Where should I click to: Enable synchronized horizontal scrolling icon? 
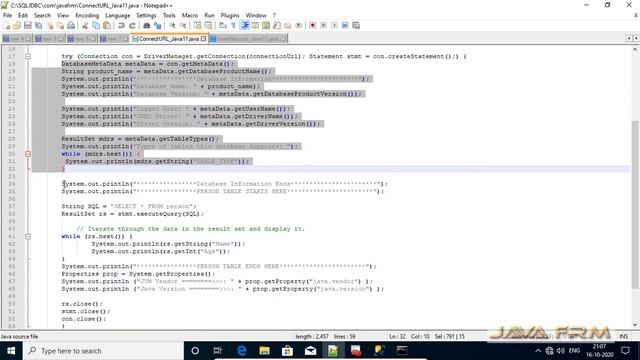click(208, 25)
